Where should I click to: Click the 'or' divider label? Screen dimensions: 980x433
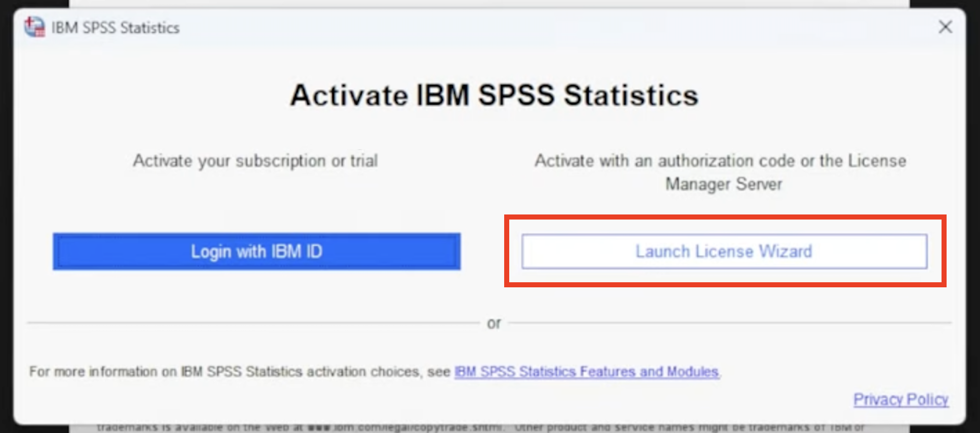pyautogui.click(x=494, y=323)
